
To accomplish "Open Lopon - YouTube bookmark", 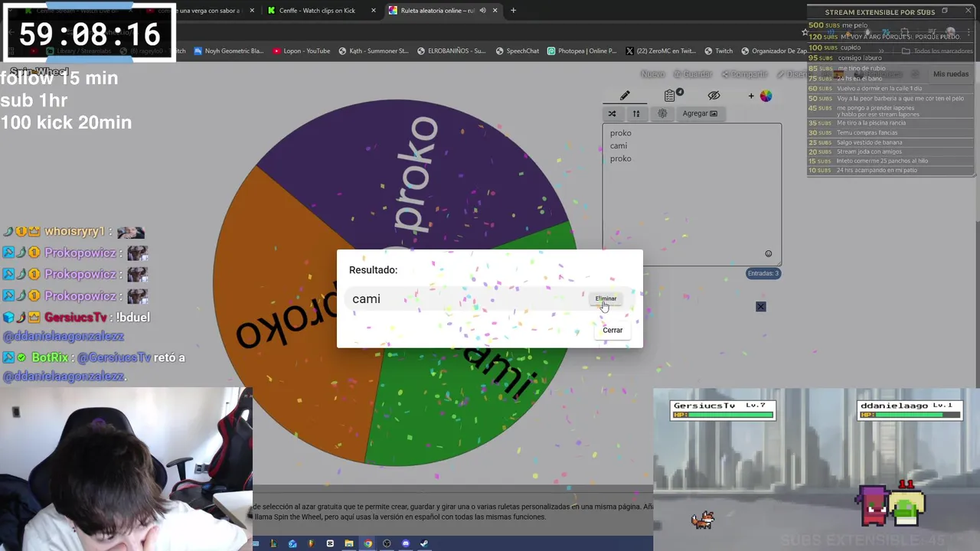I will click(x=301, y=51).
